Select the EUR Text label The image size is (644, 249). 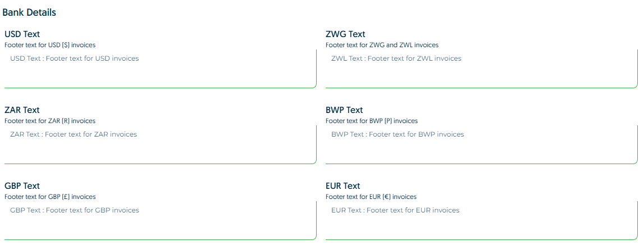[342, 186]
